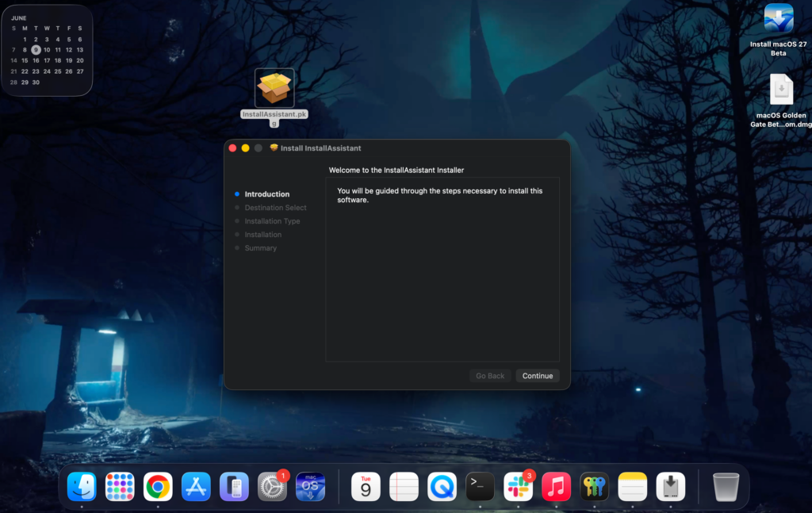Open the macOS installer app in Dock
This screenshot has width=812, height=513.
[x=310, y=487]
